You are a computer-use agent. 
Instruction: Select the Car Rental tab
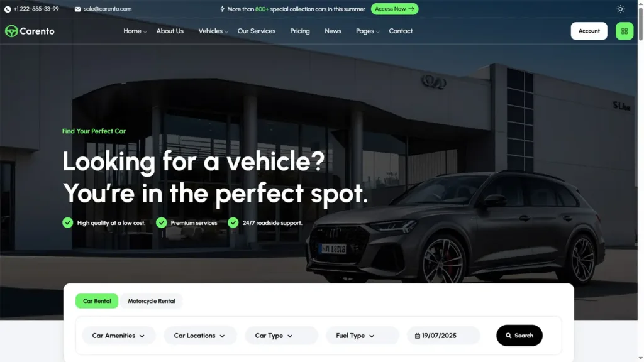(97, 301)
